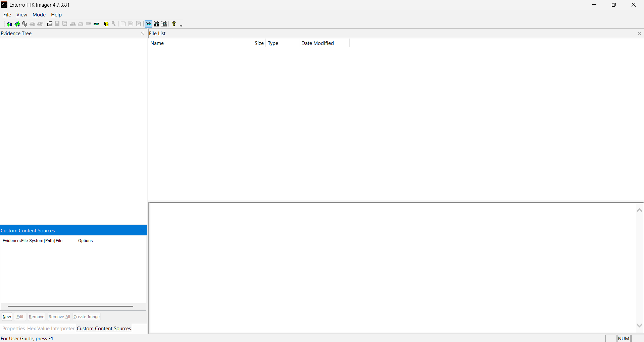Screen dimensions: 644x342
Task: Click the Export File Hash List icon
Action: [131, 24]
